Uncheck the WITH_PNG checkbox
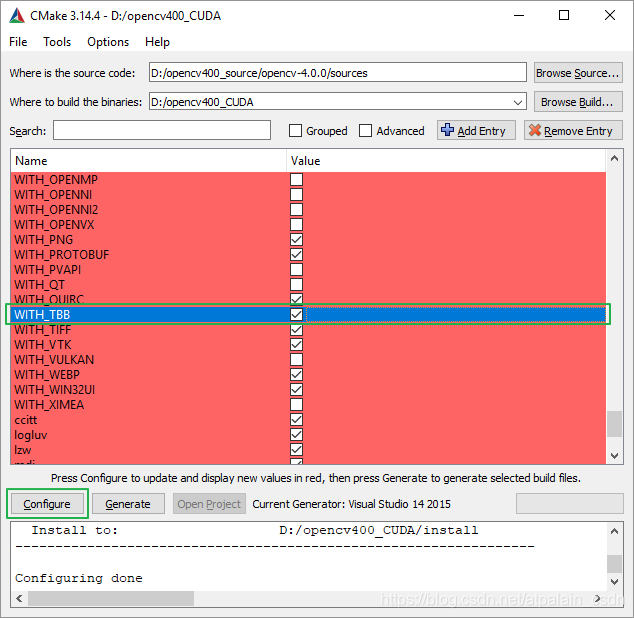634x618 pixels. click(296, 239)
